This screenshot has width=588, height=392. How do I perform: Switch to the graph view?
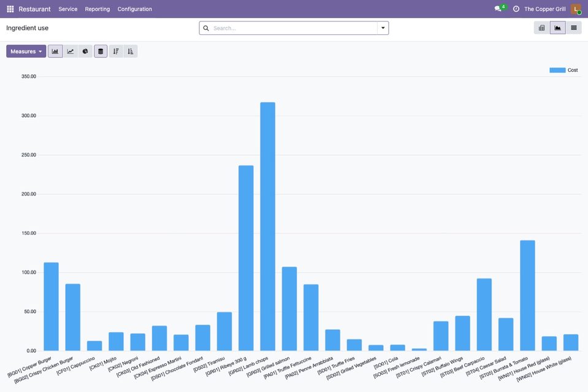coord(557,28)
